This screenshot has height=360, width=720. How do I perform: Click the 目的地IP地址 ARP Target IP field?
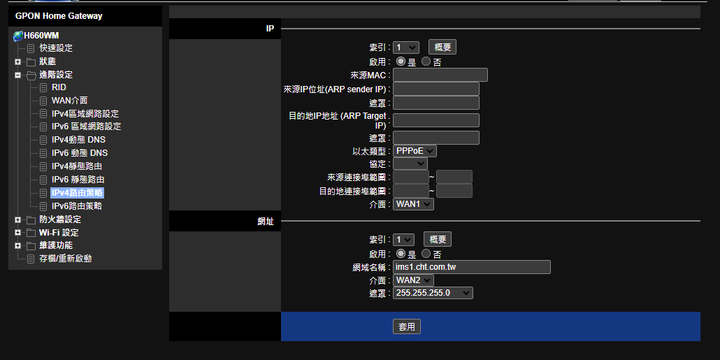click(x=436, y=120)
